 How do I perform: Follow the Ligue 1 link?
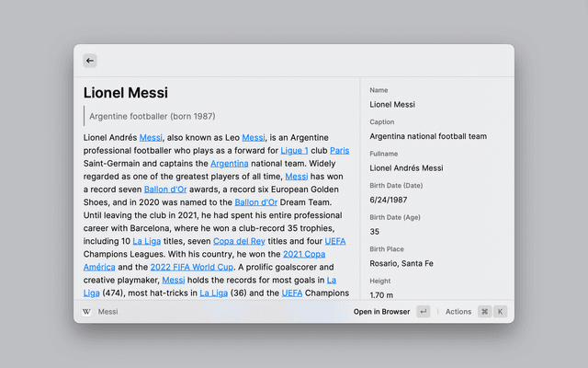[294, 150]
